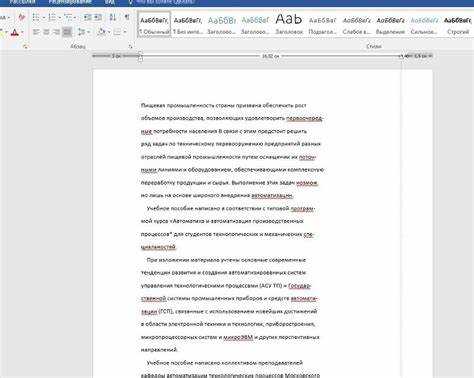Expand the bullet library dropdown arrow
Viewport: 474px width, 378px height.
pyautogui.click(x=44, y=18)
